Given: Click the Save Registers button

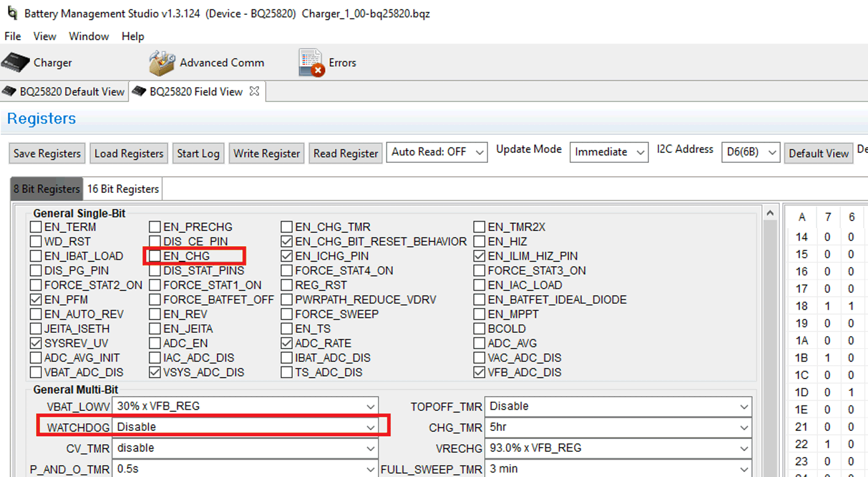Looking at the screenshot, I should tap(47, 153).
